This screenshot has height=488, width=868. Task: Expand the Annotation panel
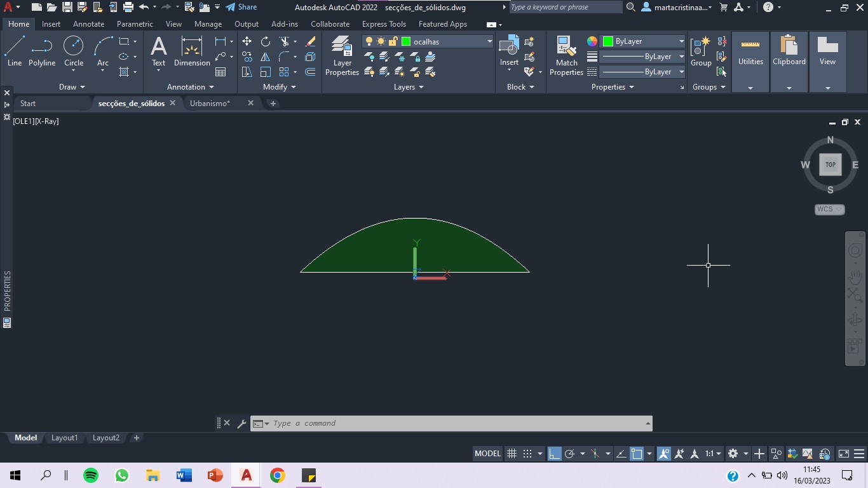[x=191, y=87]
